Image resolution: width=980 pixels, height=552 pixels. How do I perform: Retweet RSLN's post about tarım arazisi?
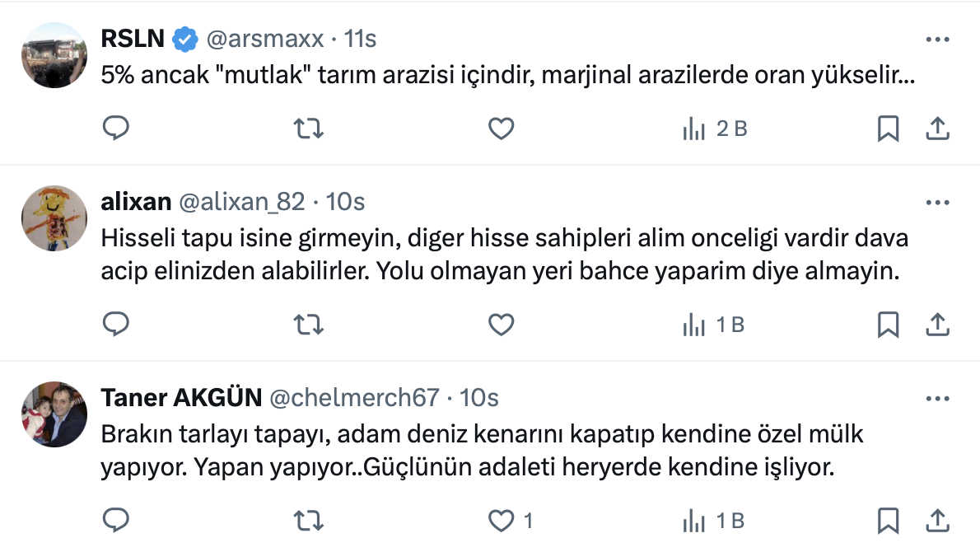(x=309, y=129)
